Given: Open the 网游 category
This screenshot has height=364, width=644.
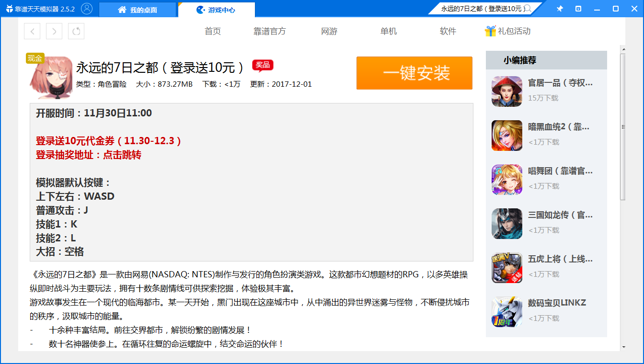Looking at the screenshot, I should coord(329,31).
